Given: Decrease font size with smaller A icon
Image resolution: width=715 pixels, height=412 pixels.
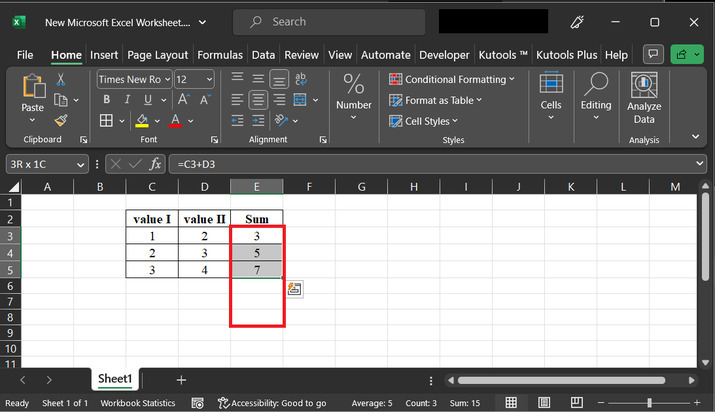Looking at the screenshot, I should (x=205, y=99).
